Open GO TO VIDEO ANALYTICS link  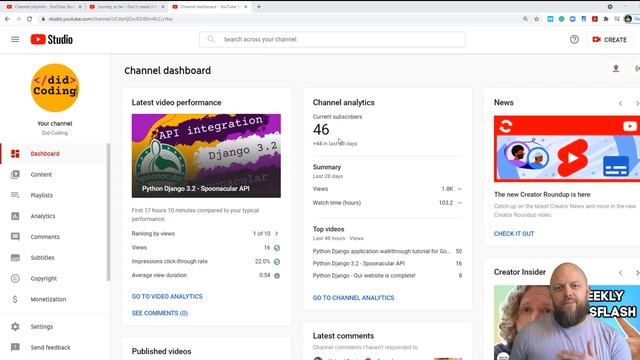pos(167,296)
